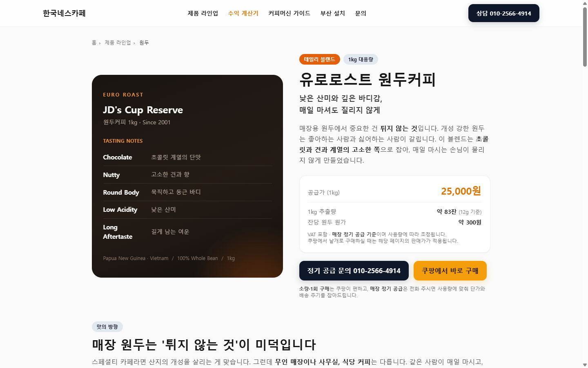Click the 공급가 (1kg) label
Viewport: 588px width, 368px height.
(323, 193)
